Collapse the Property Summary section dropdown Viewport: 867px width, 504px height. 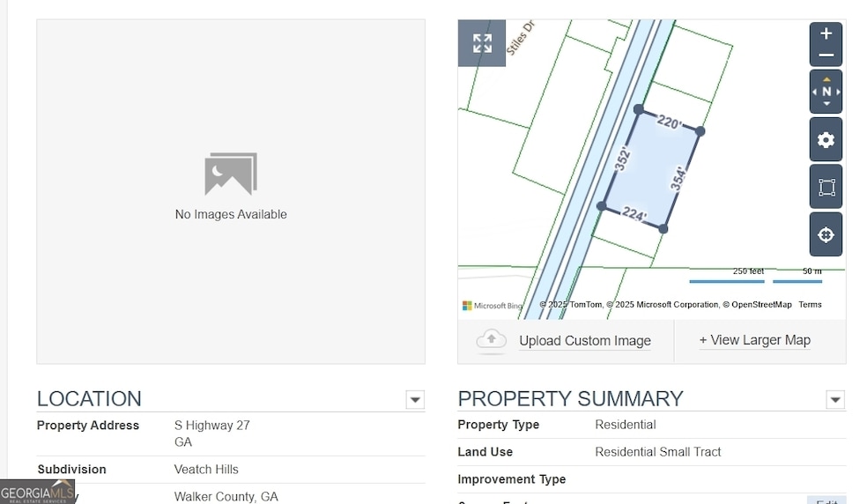[x=835, y=399]
